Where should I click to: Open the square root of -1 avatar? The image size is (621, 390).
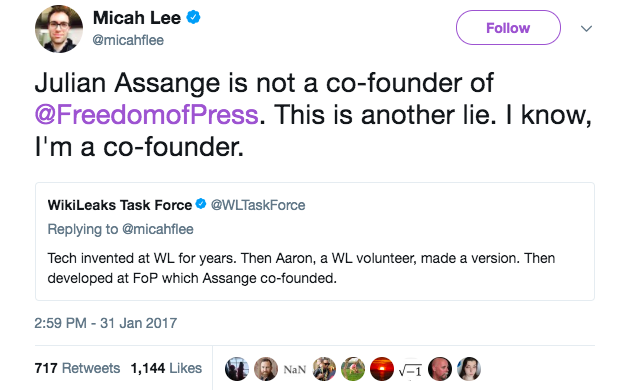pos(411,369)
